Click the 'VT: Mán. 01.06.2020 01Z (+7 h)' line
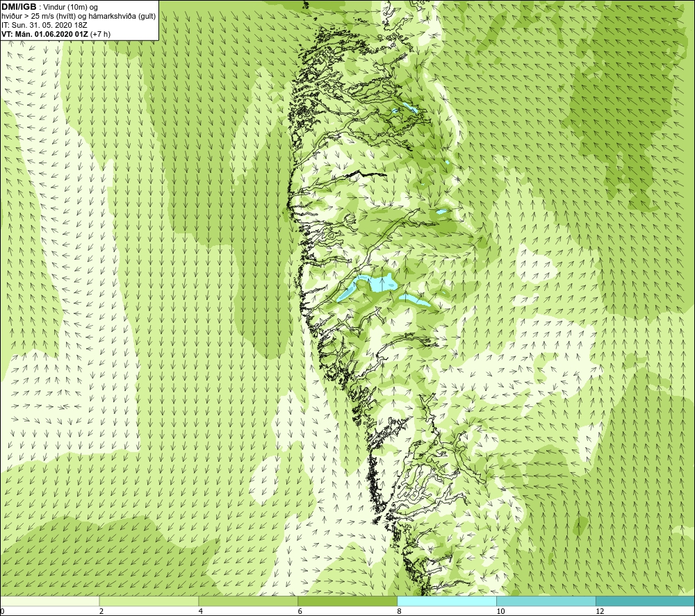Screen dimensions: 695x616 tap(56, 34)
